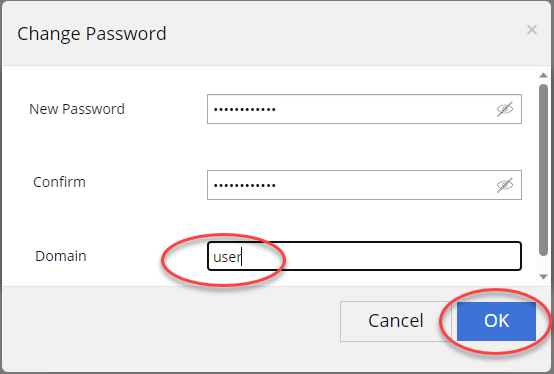This screenshot has width=554, height=374.
Task: Click the Change Password dialog title
Action: 92,34
